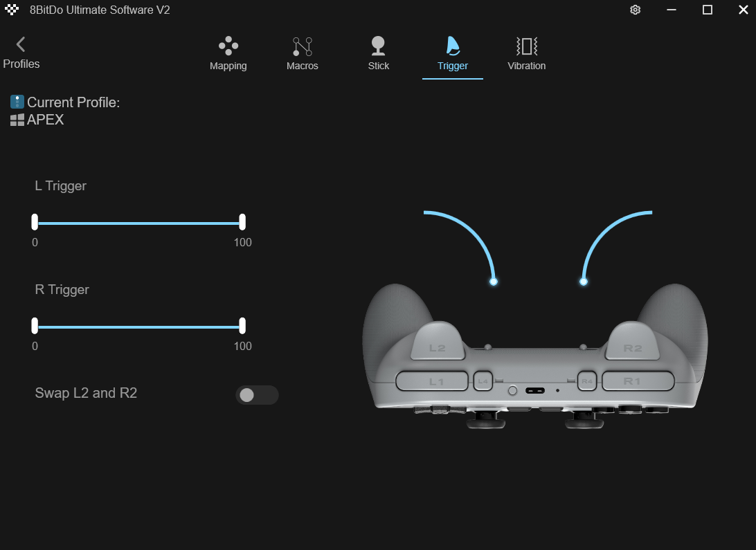Click the right trigger curve endpoint dot

point(584,282)
